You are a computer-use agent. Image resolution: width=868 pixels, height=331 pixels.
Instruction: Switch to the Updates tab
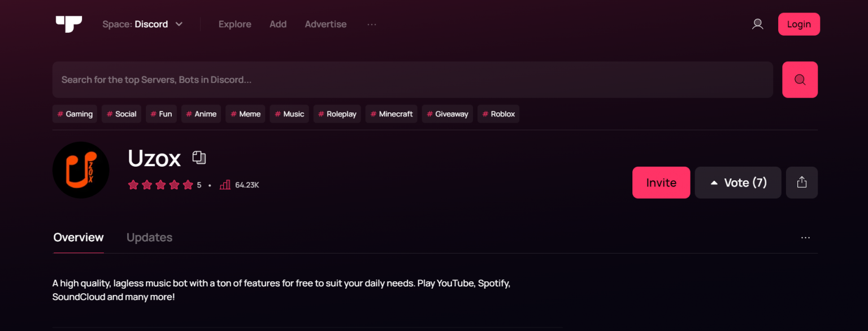pos(149,238)
